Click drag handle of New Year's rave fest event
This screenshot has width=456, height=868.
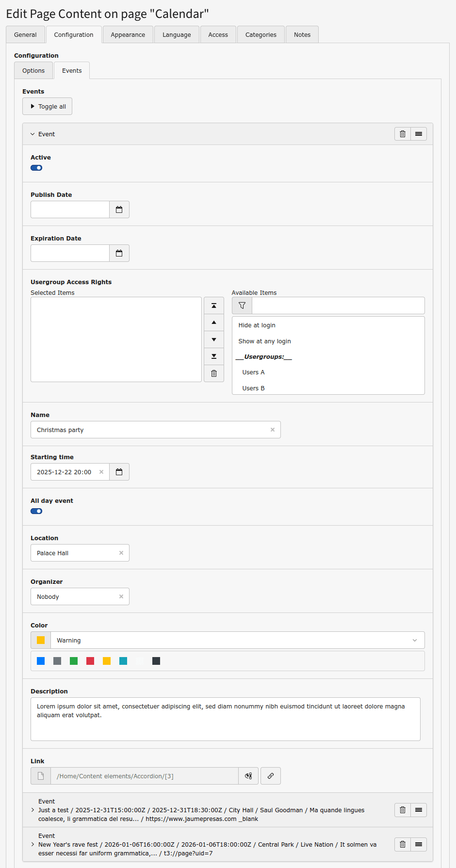(x=419, y=844)
